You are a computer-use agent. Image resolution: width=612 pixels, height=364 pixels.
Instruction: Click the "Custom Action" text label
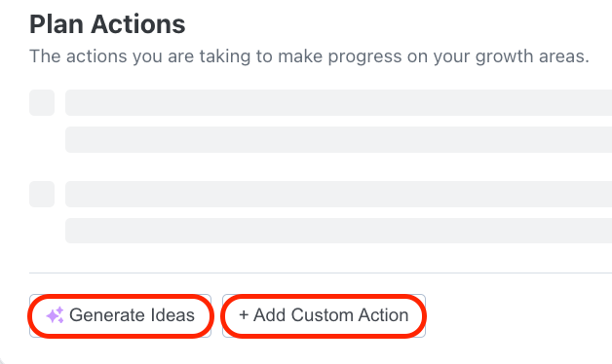350,315
